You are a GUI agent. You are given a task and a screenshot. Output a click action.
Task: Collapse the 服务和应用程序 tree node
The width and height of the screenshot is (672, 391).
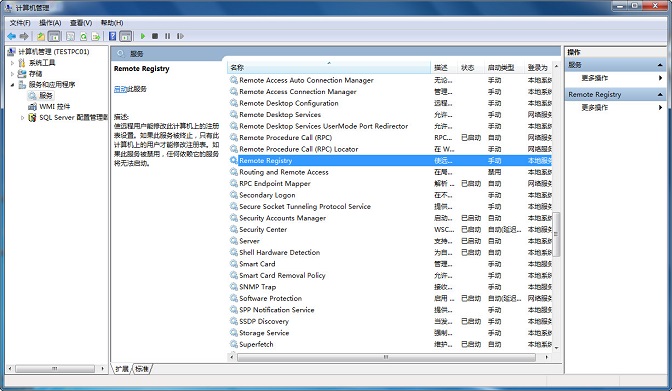tap(12, 85)
